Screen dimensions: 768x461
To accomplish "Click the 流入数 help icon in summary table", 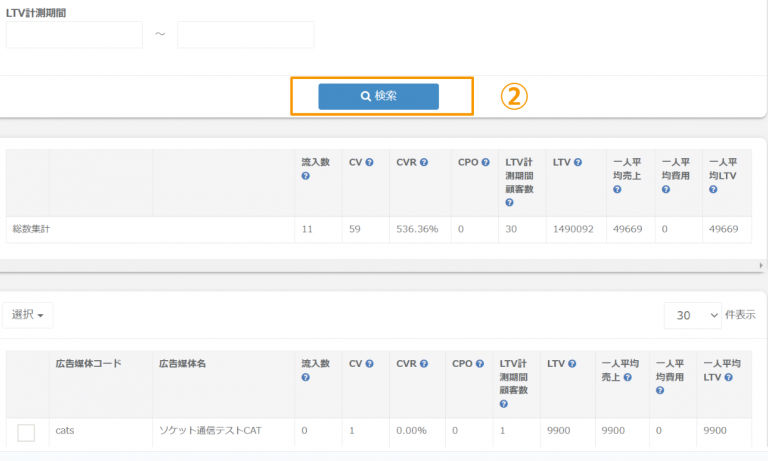I will 306,176.
